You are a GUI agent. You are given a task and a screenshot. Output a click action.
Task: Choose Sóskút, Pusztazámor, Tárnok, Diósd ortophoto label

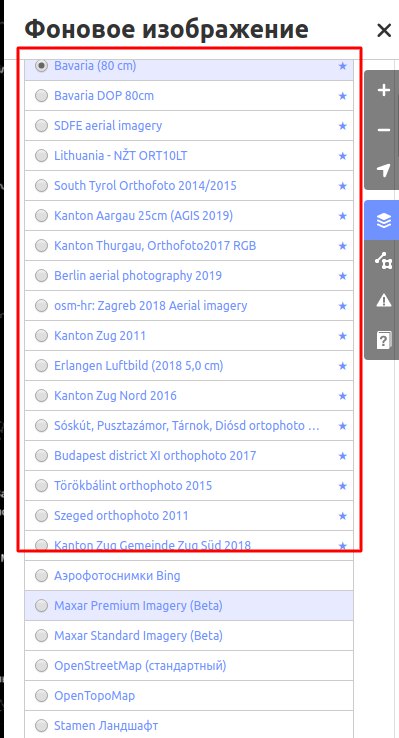click(187, 426)
